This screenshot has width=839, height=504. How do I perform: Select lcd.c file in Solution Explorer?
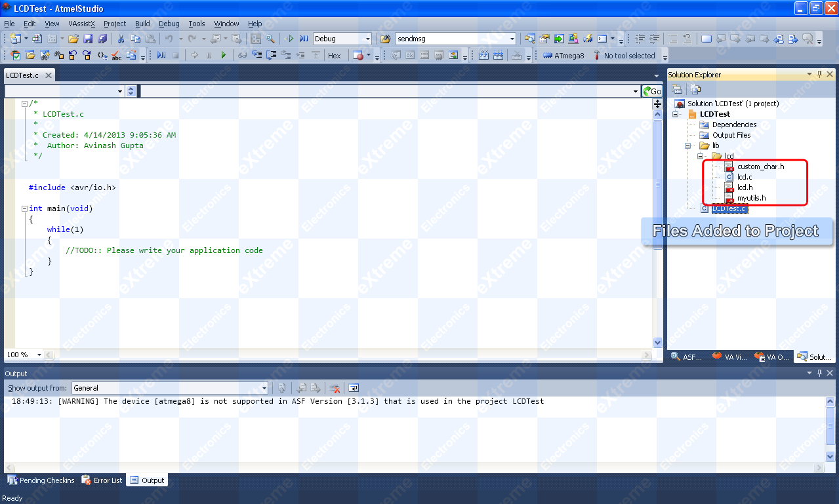tap(745, 177)
